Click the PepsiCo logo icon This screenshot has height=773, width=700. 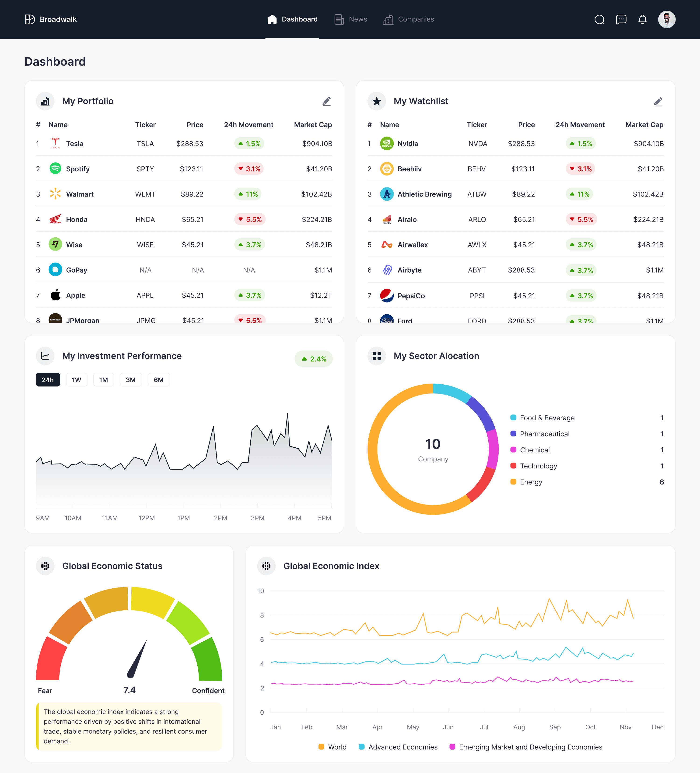(387, 296)
